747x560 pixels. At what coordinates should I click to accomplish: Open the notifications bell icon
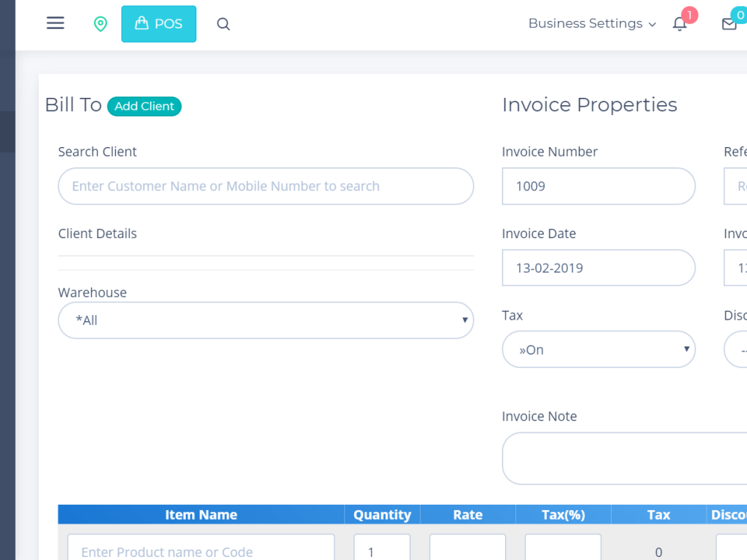tap(680, 24)
